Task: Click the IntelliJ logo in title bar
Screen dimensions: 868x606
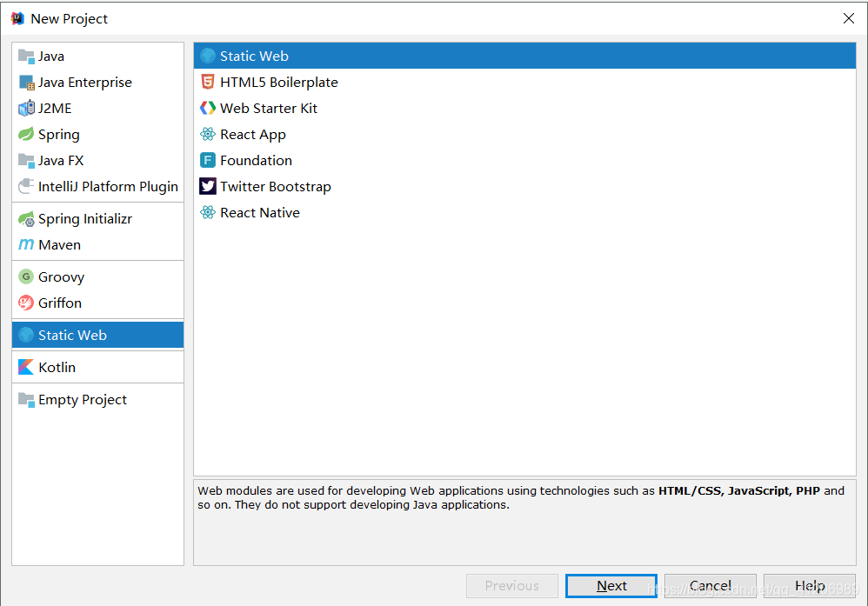Action: [x=17, y=18]
